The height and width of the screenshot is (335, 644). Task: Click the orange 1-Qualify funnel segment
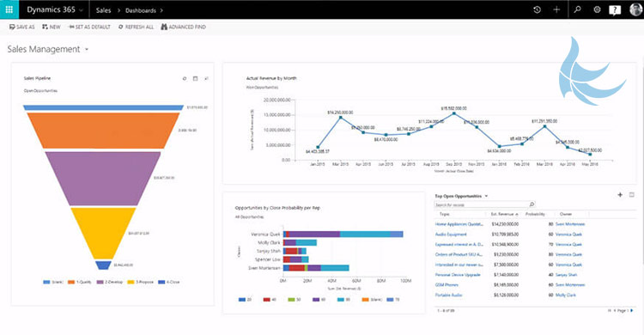click(103, 131)
